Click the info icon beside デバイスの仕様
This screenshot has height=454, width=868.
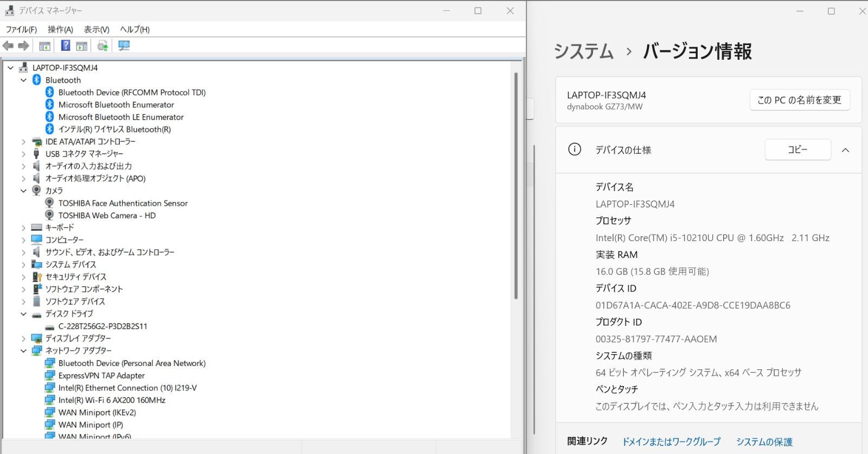point(575,149)
